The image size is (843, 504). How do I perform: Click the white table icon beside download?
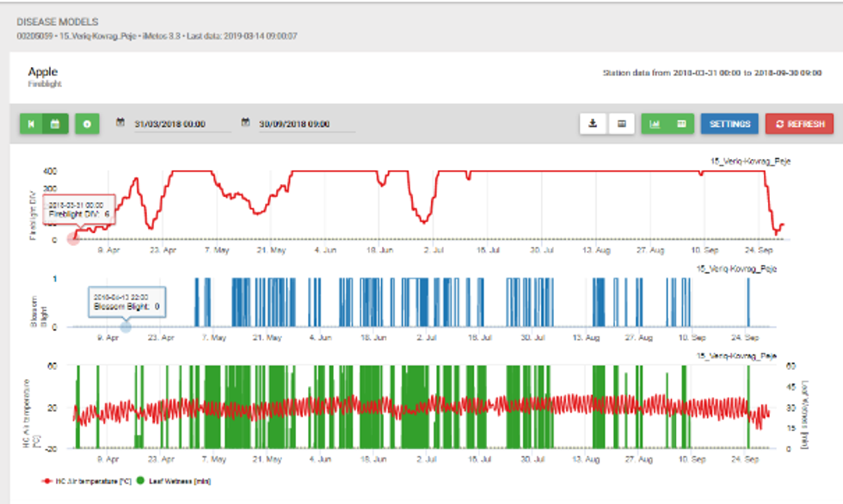coord(621,124)
